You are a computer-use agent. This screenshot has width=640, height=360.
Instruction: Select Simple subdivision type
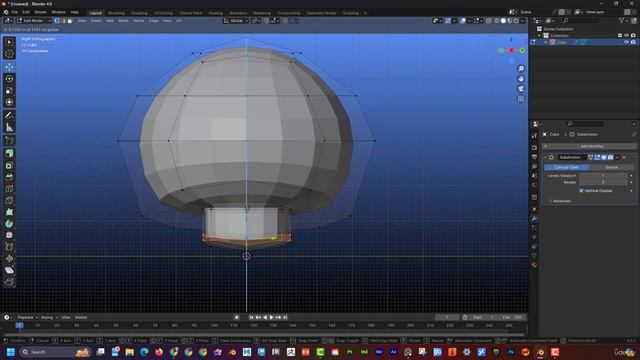(611, 167)
